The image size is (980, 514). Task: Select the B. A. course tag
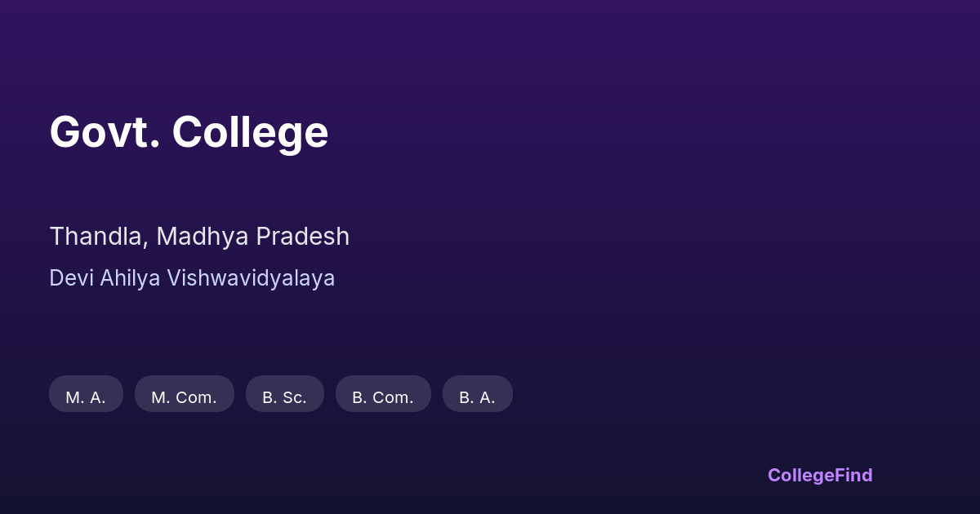tap(477, 397)
